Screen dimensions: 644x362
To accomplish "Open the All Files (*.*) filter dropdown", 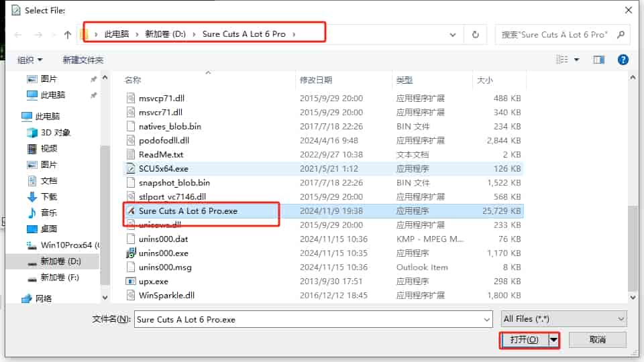I will point(563,319).
